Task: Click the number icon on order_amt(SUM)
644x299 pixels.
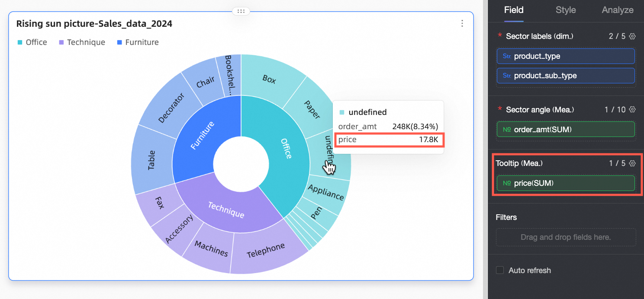Action: click(x=507, y=129)
